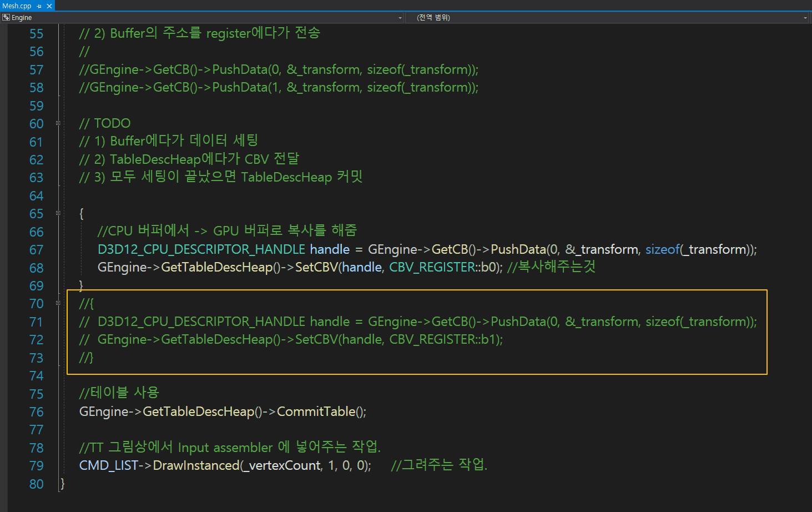This screenshot has height=512, width=812.
Task: Click the comment '// 3) 모두 세팅이 끝났으면 TableDescHeap 커밋'
Action: click(x=221, y=177)
